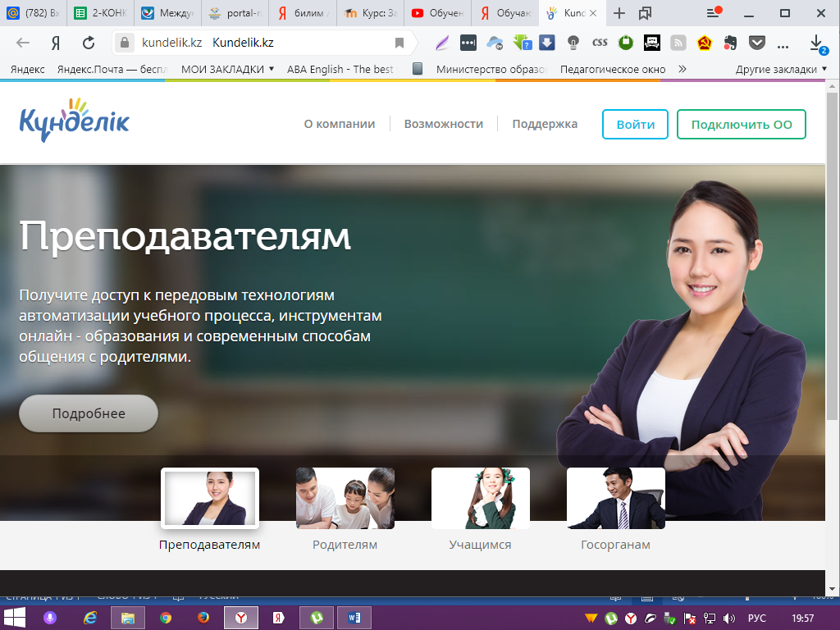
Task: Select the Преподавателям thumbnail
Action: (x=210, y=498)
